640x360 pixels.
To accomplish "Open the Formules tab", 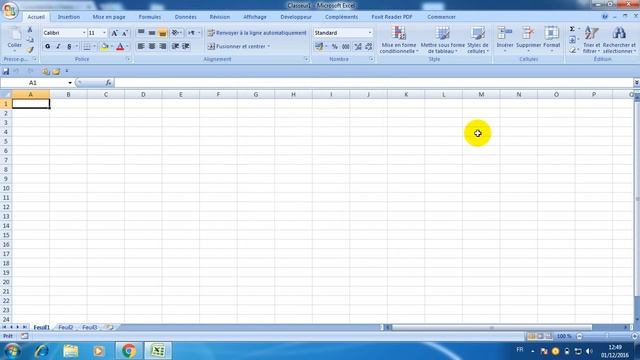I will (x=150, y=17).
